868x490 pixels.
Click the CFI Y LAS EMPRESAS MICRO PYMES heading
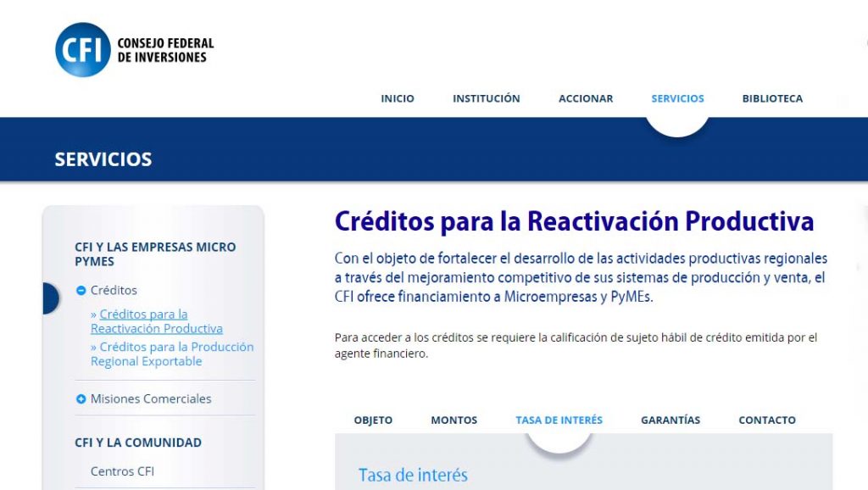click(x=155, y=254)
